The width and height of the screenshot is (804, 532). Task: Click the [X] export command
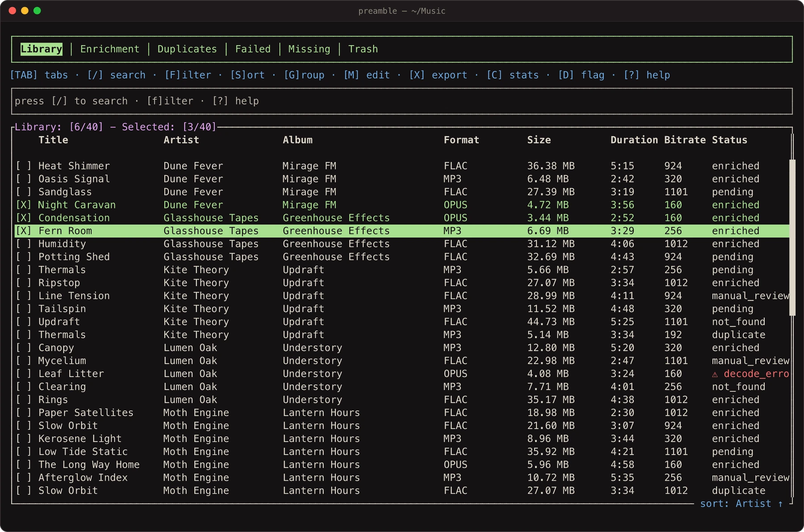[x=438, y=75]
